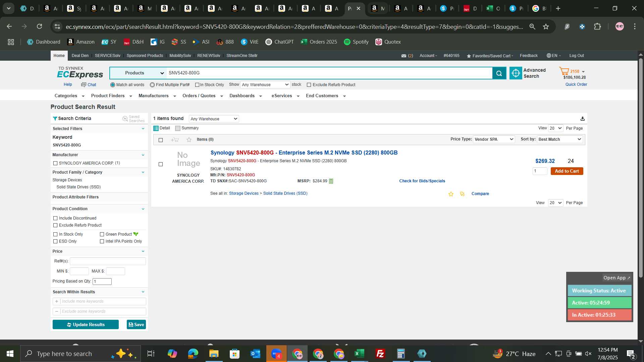Check Green Product filter

(x=102, y=234)
